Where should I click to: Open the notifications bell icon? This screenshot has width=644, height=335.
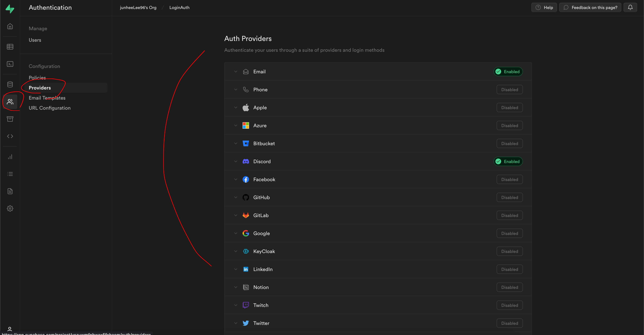[x=630, y=8]
